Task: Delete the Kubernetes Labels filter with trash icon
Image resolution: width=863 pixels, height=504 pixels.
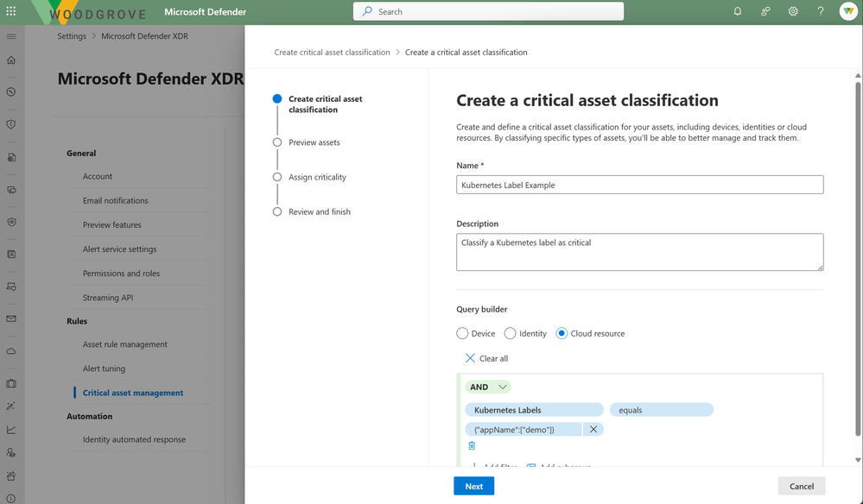Action: [x=472, y=445]
